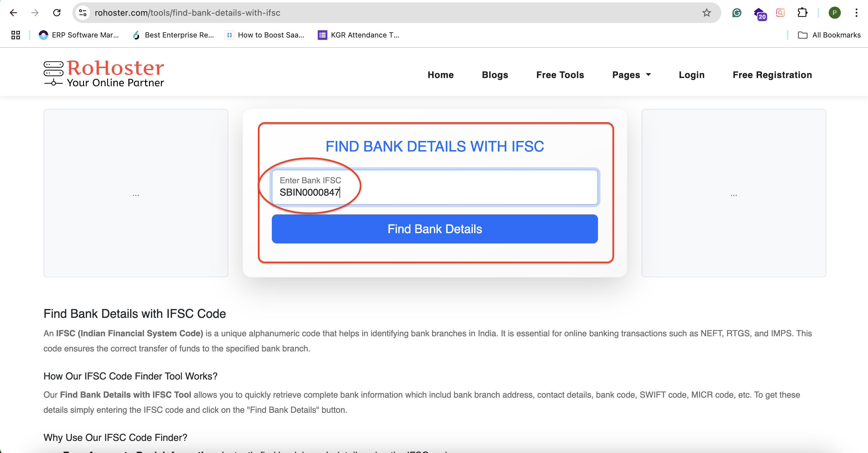Open the All Bookmarks folder
The image size is (868, 453).
point(829,35)
